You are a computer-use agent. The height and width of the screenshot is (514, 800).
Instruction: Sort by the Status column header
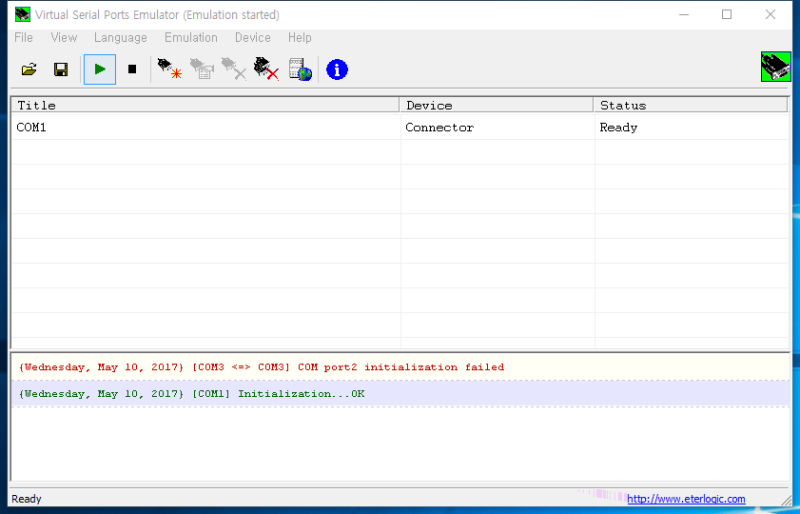tap(691, 105)
